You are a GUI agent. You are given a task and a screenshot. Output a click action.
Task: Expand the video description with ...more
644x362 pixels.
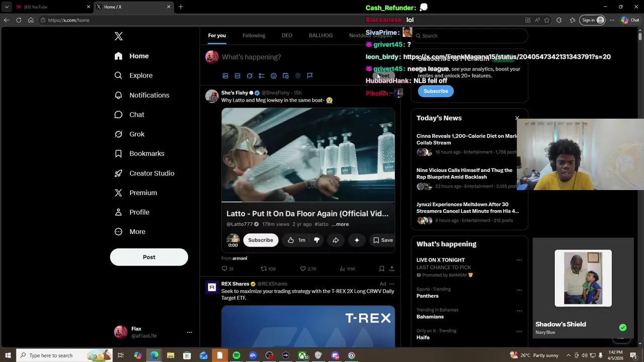click(x=340, y=224)
